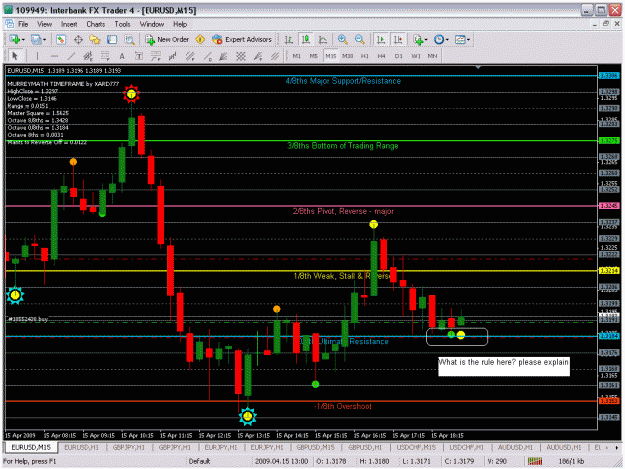
Task: Select the M30 timeframe
Action: click(x=348, y=56)
